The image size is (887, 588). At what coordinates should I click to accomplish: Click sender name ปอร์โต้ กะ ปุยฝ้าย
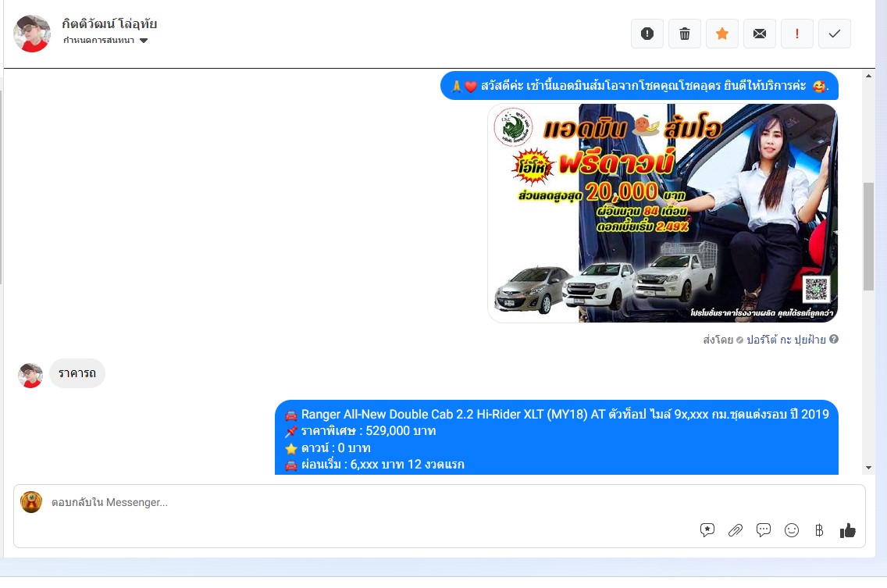click(785, 340)
